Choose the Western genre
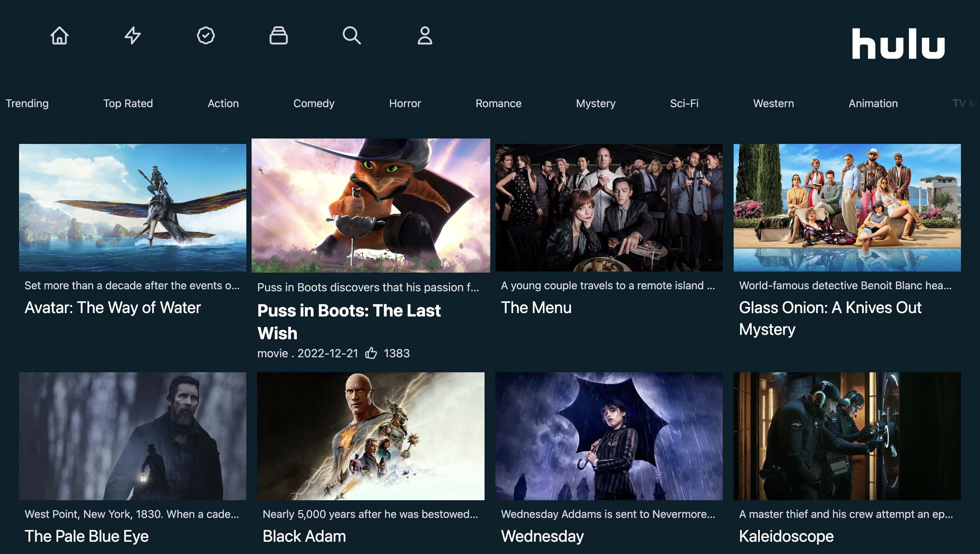 (773, 103)
